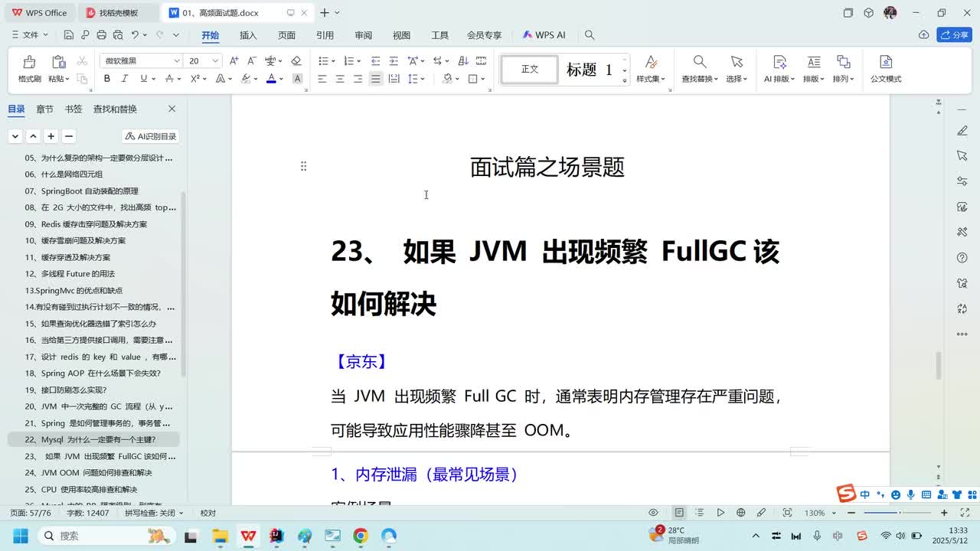Click the Paste (粘贴) clipboard icon

pyautogui.click(x=58, y=62)
